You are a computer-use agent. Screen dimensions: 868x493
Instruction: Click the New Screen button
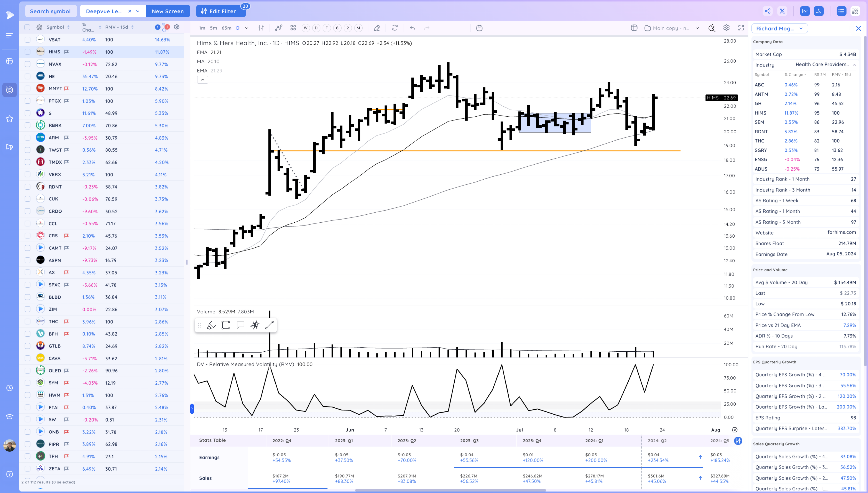[168, 11]
